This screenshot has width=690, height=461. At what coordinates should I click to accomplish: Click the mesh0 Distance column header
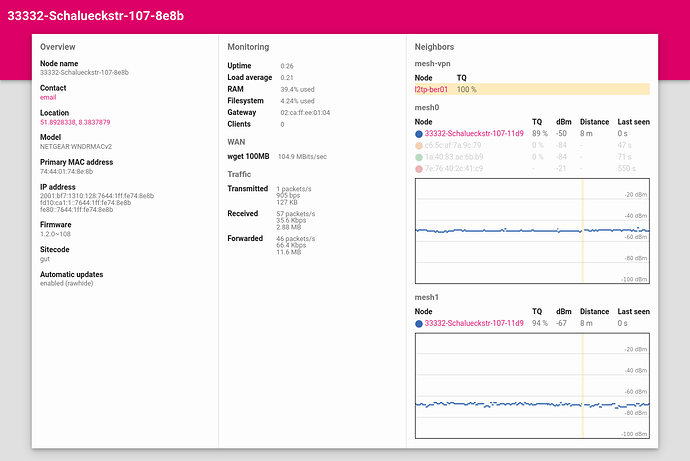click(x=595, y=122)
